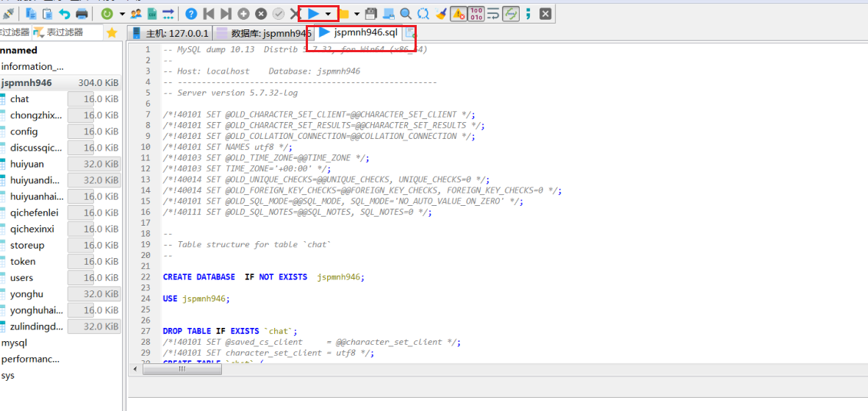Viewport: 868px width, 411px height.
Task: Toggle the green semicolon delimiter button
Action: click(x=528, y=13)
